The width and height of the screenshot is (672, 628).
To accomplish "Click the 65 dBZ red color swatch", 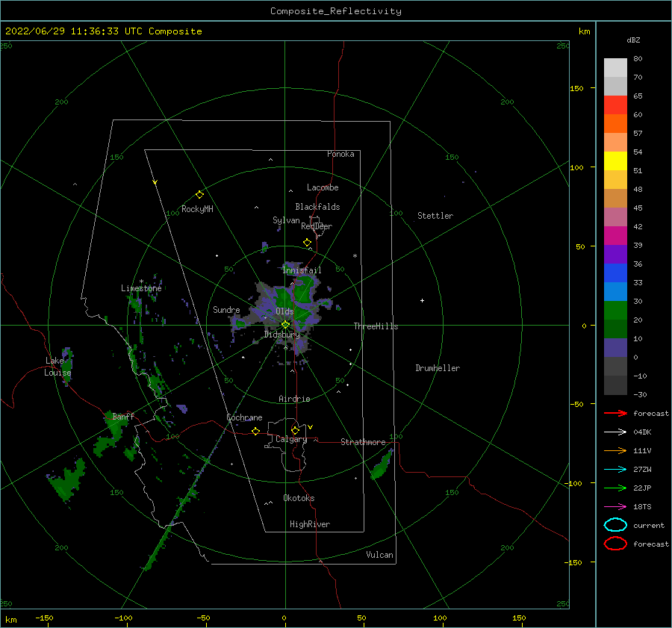I will tap(615, 105).
